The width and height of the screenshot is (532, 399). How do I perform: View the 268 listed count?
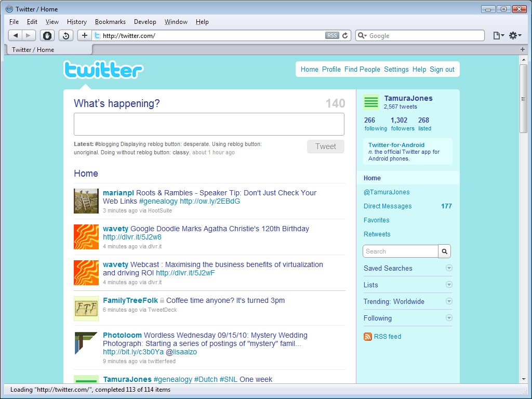click(424, 124)
